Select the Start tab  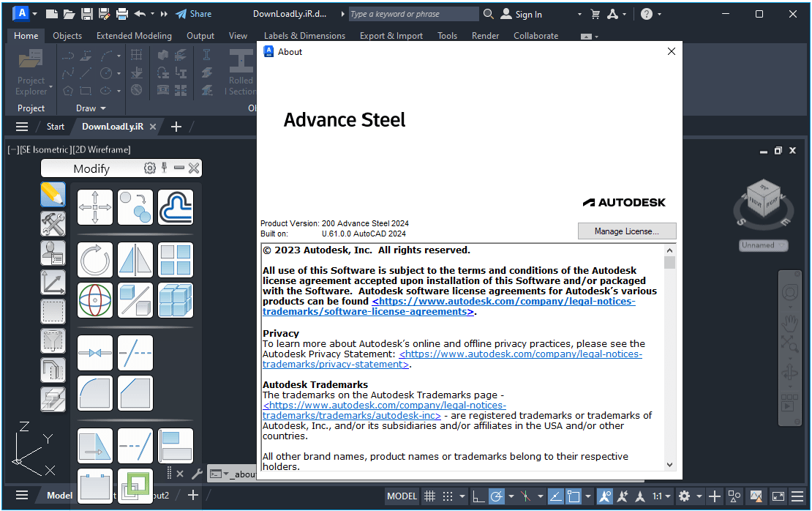point(55,126)
